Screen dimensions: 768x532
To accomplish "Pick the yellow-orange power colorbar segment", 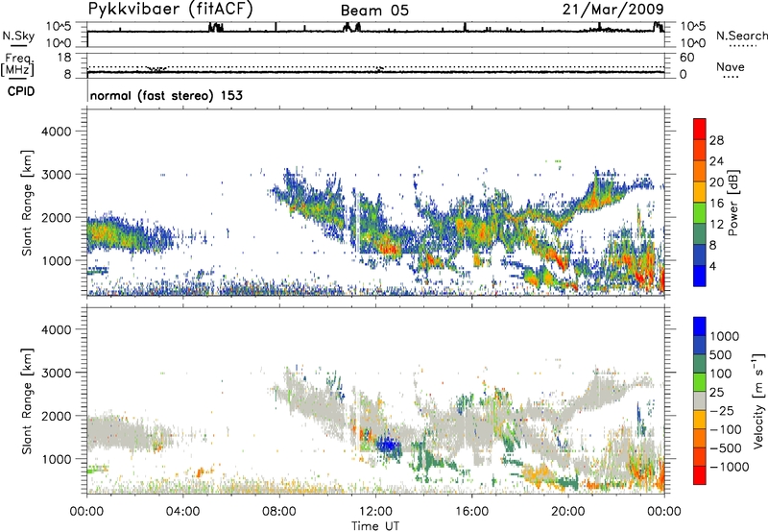I will pos(700,192).
